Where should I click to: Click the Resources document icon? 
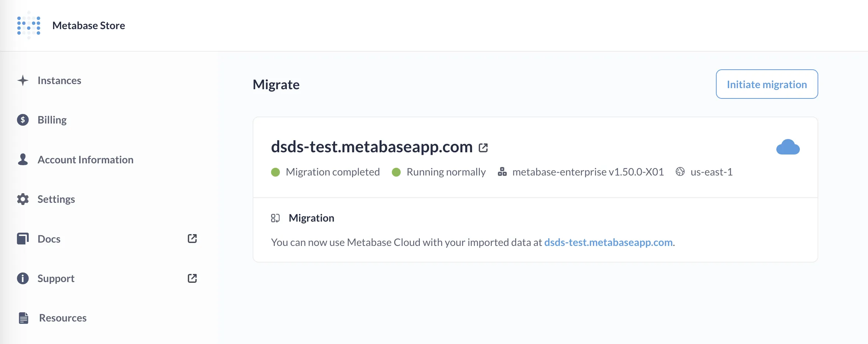(x=23, y=318)
